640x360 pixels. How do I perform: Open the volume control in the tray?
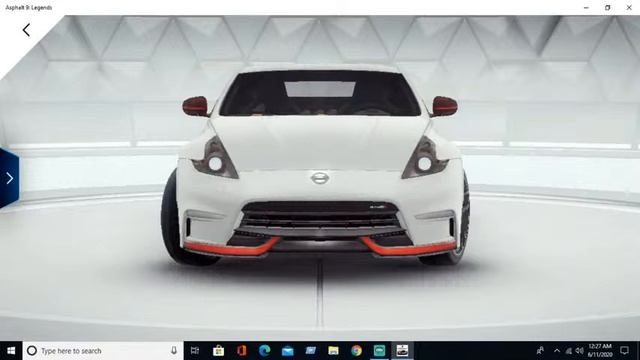click(580, 351)
